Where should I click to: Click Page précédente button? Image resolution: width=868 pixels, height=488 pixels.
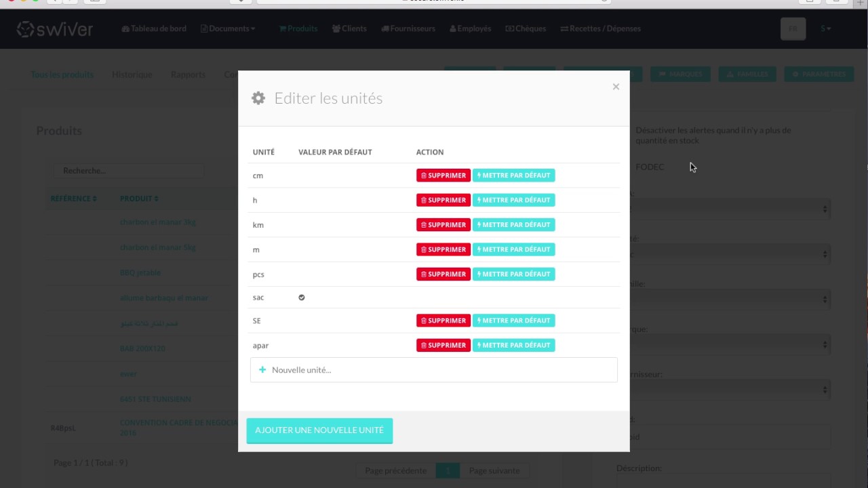pos(395,470)
